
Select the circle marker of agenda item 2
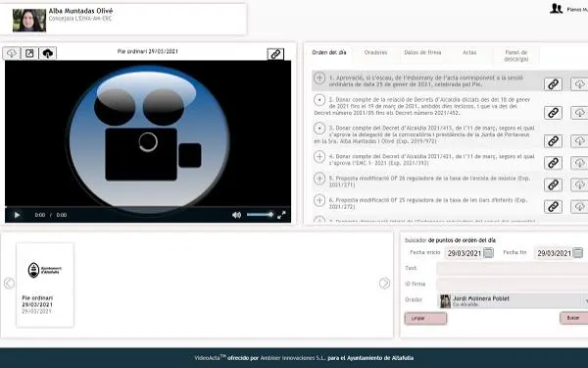319,100
